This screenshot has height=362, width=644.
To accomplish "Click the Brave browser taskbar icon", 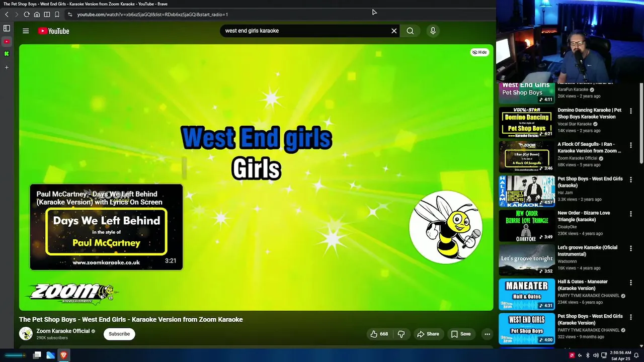I will point(63,355).
